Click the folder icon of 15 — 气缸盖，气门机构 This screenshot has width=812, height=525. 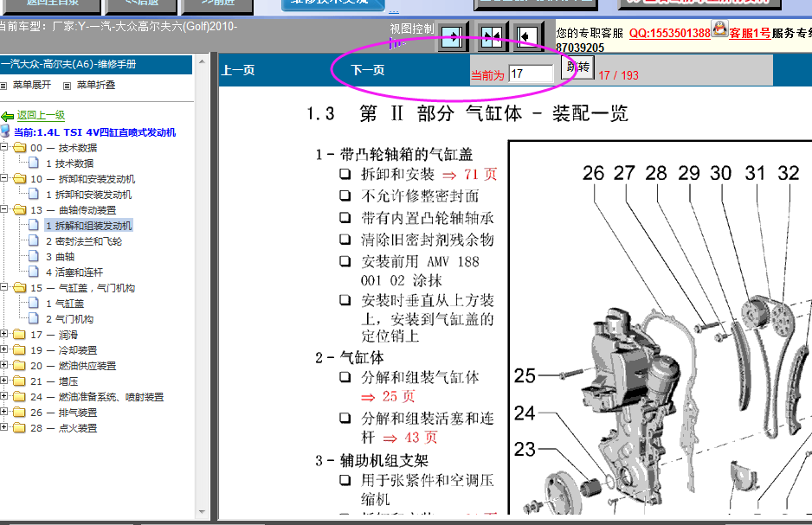[20, 288]
